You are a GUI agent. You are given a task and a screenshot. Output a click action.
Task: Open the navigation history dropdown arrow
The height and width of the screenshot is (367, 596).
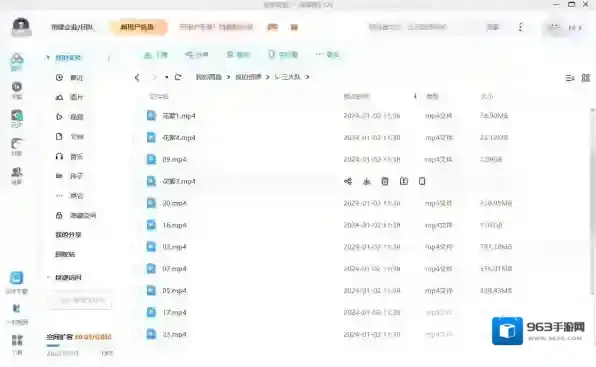tap(166, 78)
